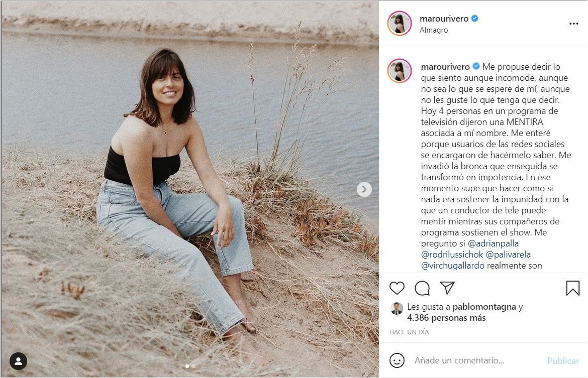
Task: View the 4.386 personas más likes list
Action: coord(446,318)
